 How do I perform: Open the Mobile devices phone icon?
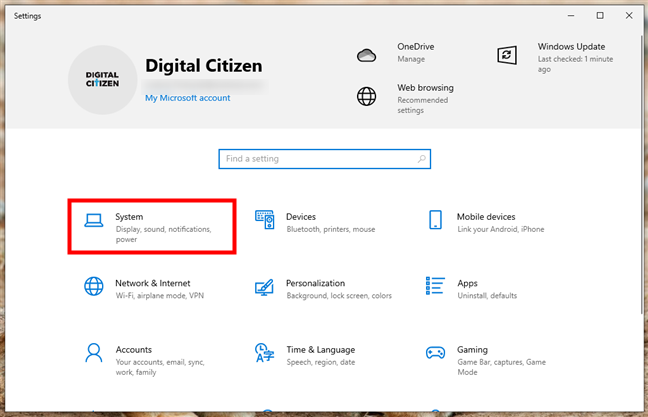[x=435, y=219]
